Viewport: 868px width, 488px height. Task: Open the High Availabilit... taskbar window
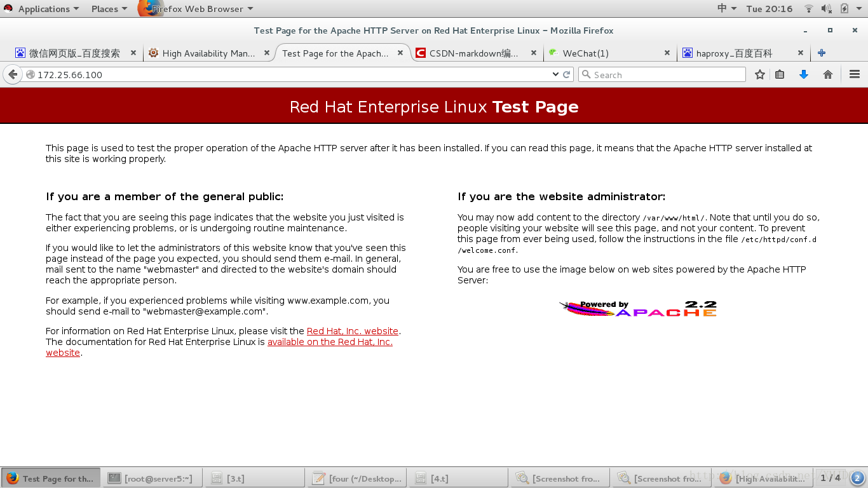pos(763,478)
